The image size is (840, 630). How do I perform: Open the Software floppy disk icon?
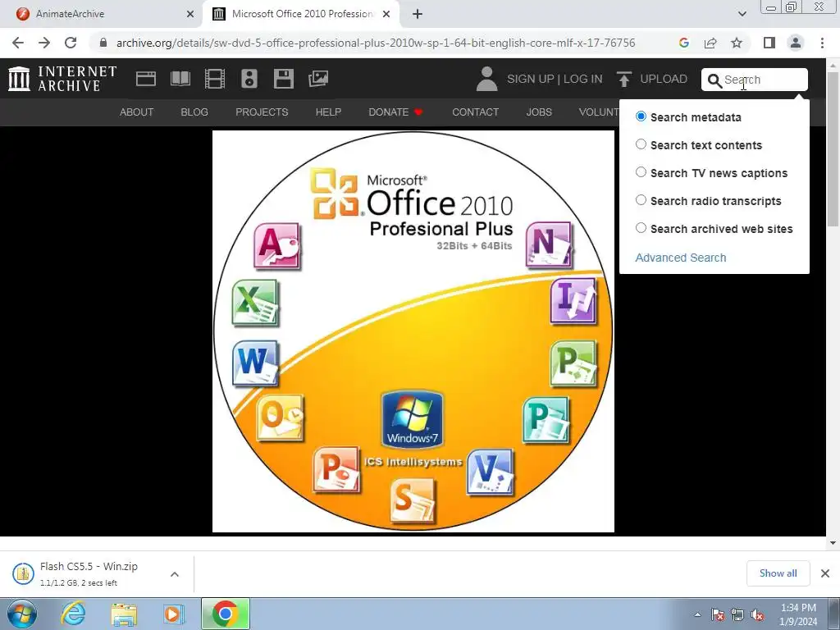pos(283,79)
